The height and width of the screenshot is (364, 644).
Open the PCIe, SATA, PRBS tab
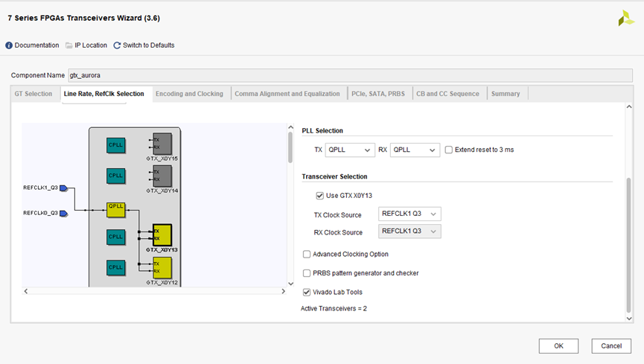(378, 94)
